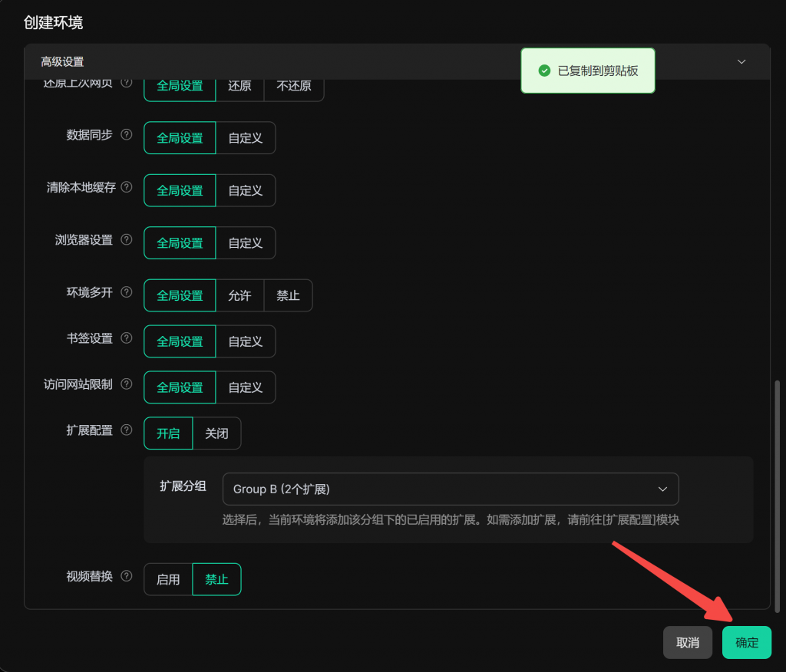The height and width of the screenshot is (672, 786).
Task: Click the 取消 cancel button
Action: (x=687, y=643)
